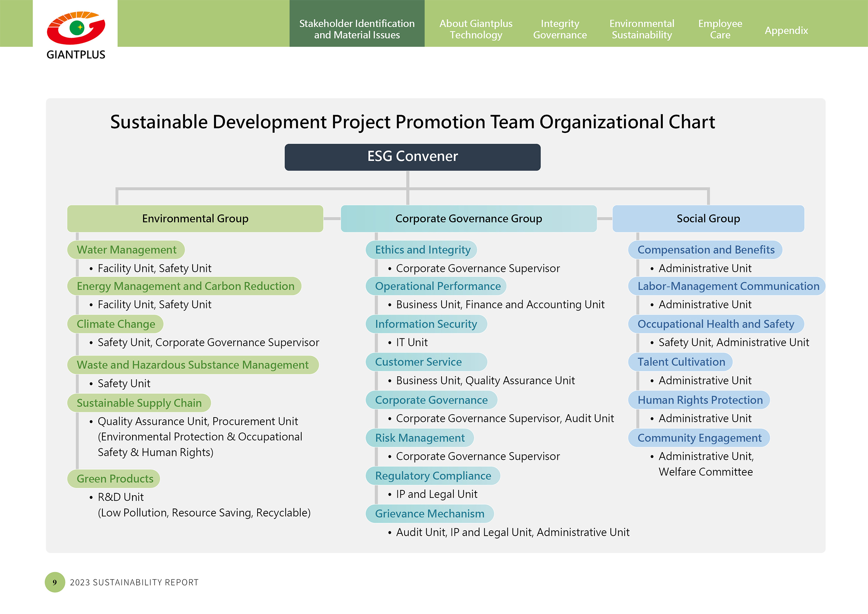Click the Water Management label
This screenshot has width=868, height=614.
coord(126,250)
